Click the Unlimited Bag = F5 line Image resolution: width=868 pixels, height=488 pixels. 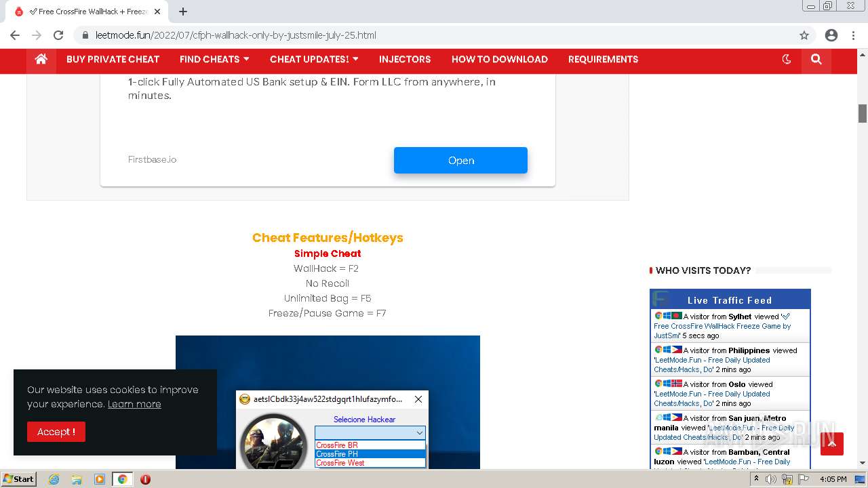(x=328, y=298)
